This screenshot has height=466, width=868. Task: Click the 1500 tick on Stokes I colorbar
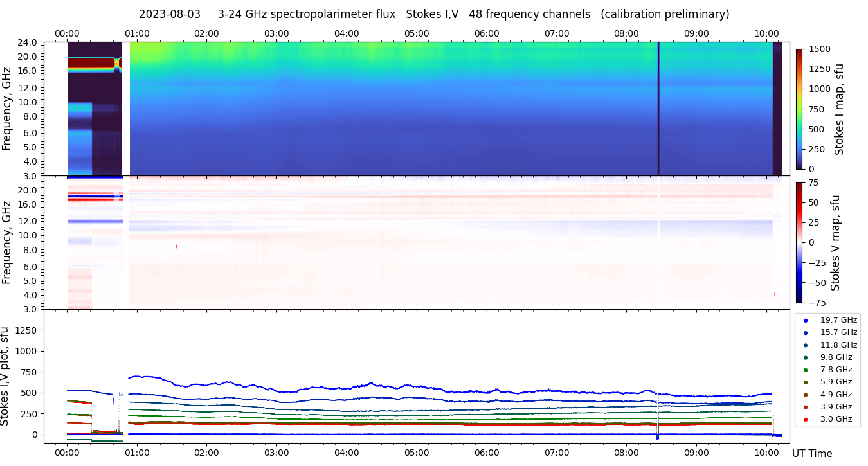tap(818, 49)
